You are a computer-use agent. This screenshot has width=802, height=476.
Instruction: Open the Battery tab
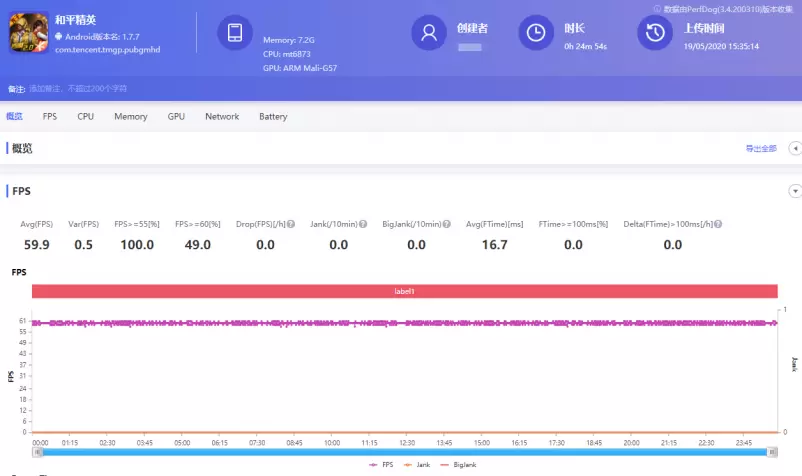pyautogui.click(x=273, y=116)
